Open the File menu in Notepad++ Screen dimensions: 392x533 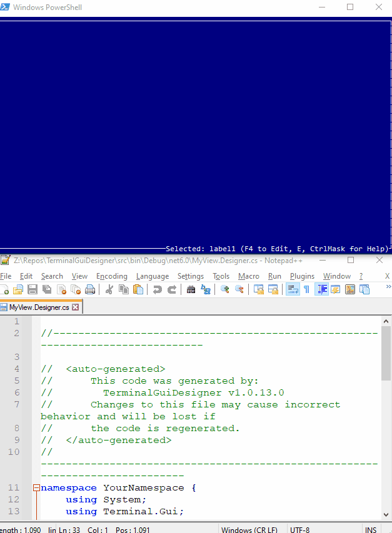pos(6,276)
